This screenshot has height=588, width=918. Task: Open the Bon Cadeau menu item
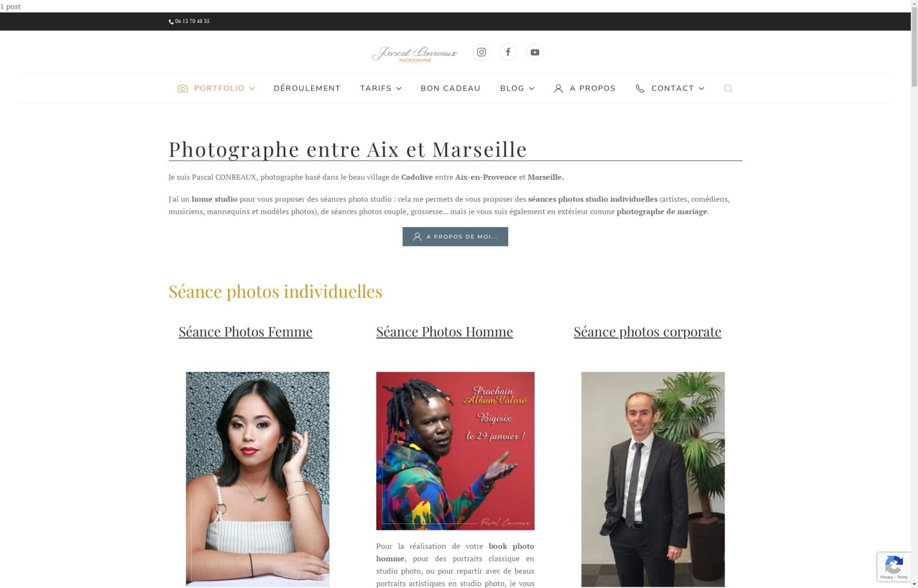point(450,88)
